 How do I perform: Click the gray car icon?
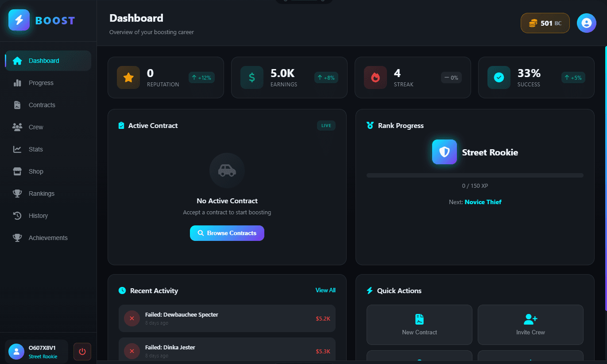pos(227,170)
